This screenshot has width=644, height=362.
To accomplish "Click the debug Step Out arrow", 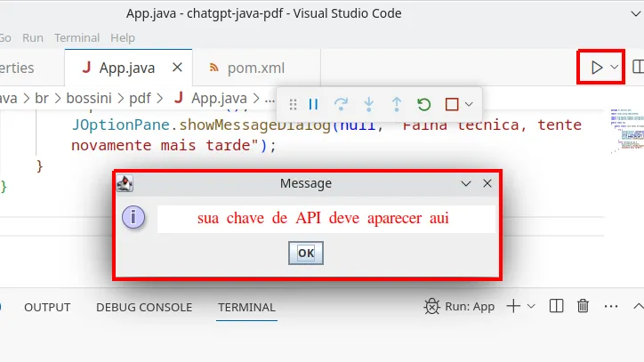I will click(x=397, y=104).
